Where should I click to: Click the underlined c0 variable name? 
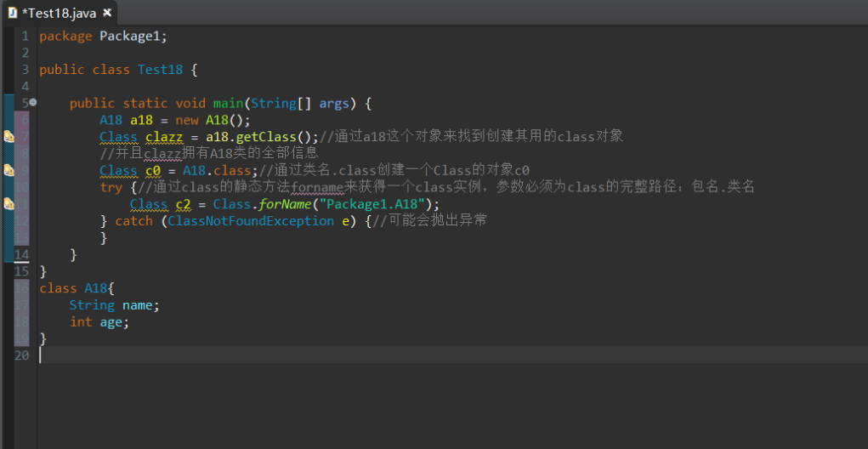click(x=153, y=170)
